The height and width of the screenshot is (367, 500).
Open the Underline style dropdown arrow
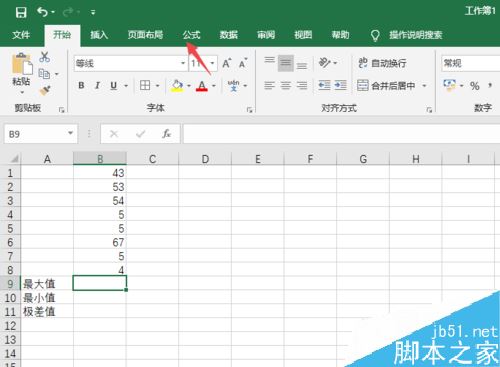tap(126, 86)
